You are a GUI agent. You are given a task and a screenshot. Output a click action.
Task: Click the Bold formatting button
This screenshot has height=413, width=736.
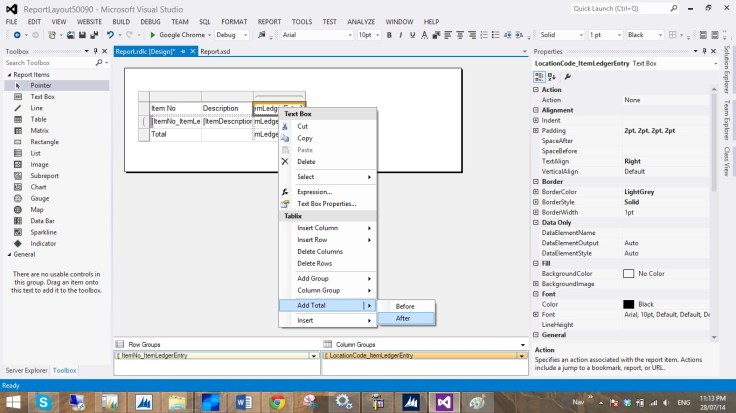tap(390, 34)
